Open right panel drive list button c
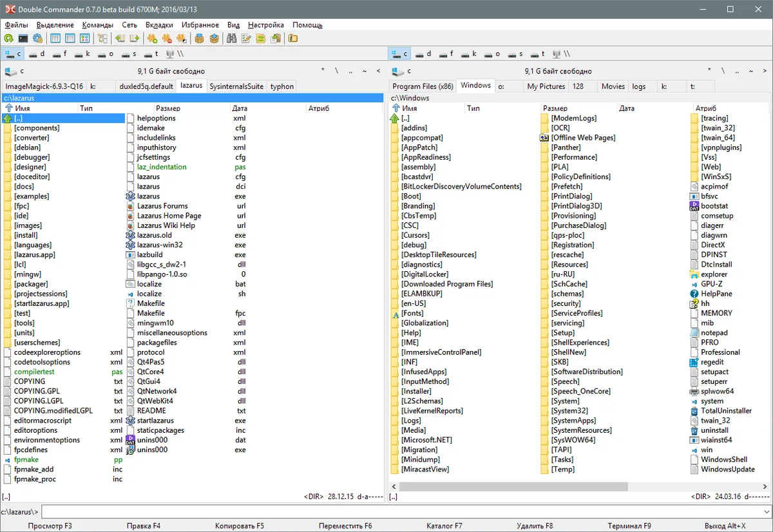This screenshot has height=532, width=773. (401, 71)
